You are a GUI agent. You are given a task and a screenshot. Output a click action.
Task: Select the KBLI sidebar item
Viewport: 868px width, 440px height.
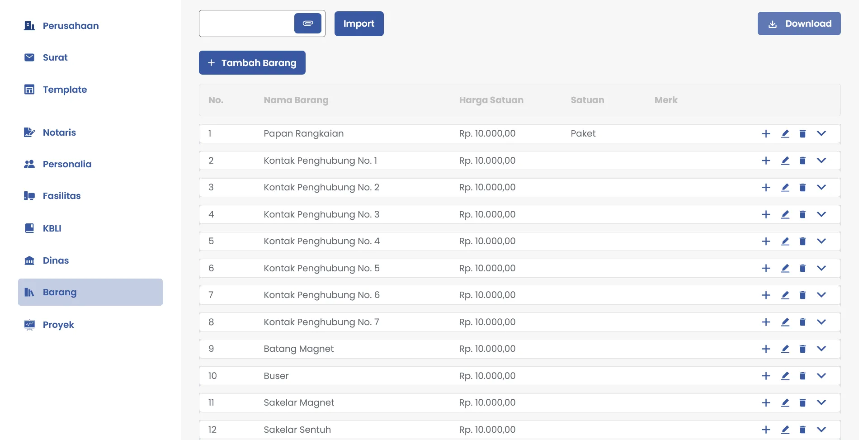[52, 228]
